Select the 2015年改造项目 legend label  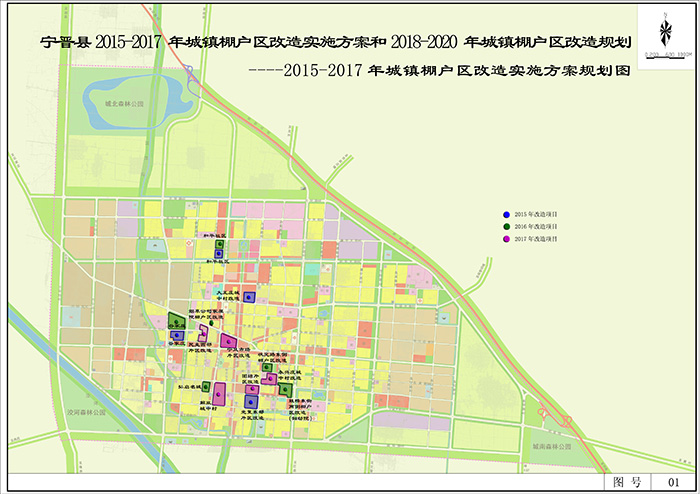536,215
